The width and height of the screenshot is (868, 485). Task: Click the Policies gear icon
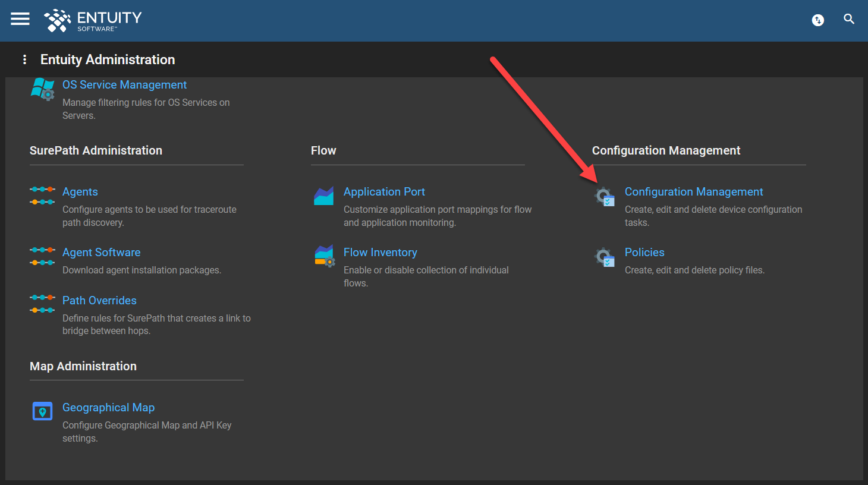coord(604,257)
